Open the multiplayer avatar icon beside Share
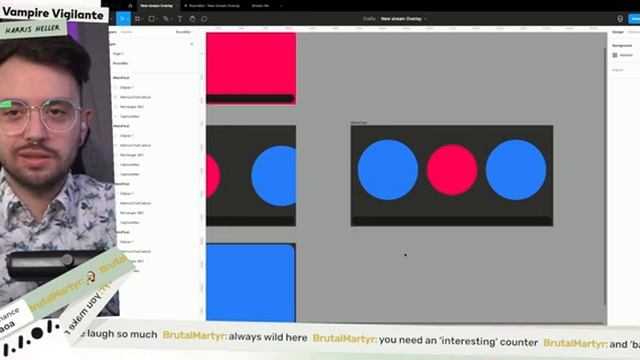640x360 pixels. (620, 19)
